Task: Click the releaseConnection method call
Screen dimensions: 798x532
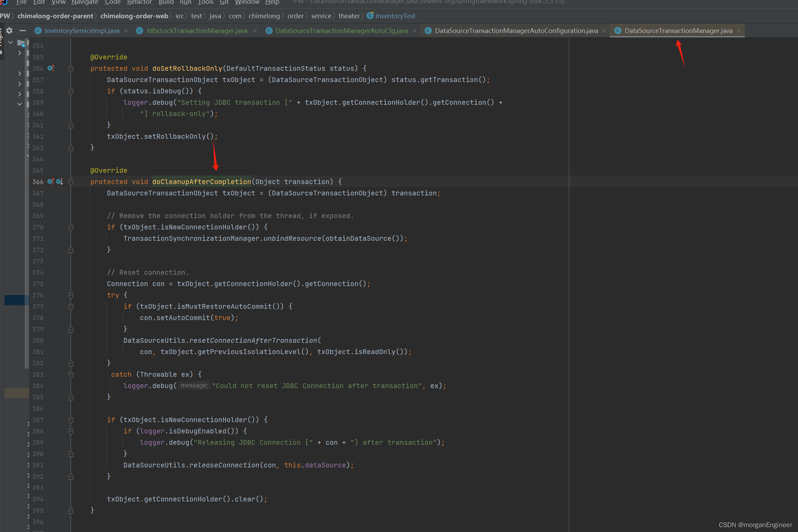Action: (x=224, y=465)
